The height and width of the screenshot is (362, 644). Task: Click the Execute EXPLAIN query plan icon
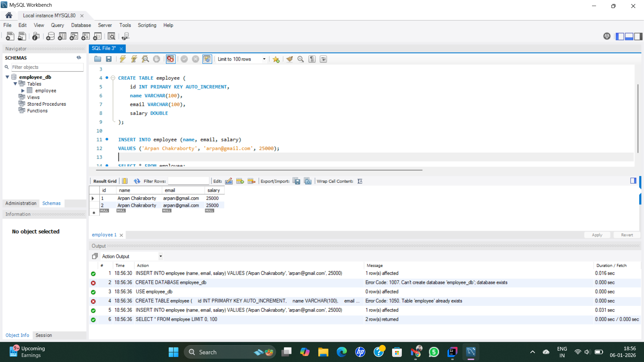pos(145,59)
